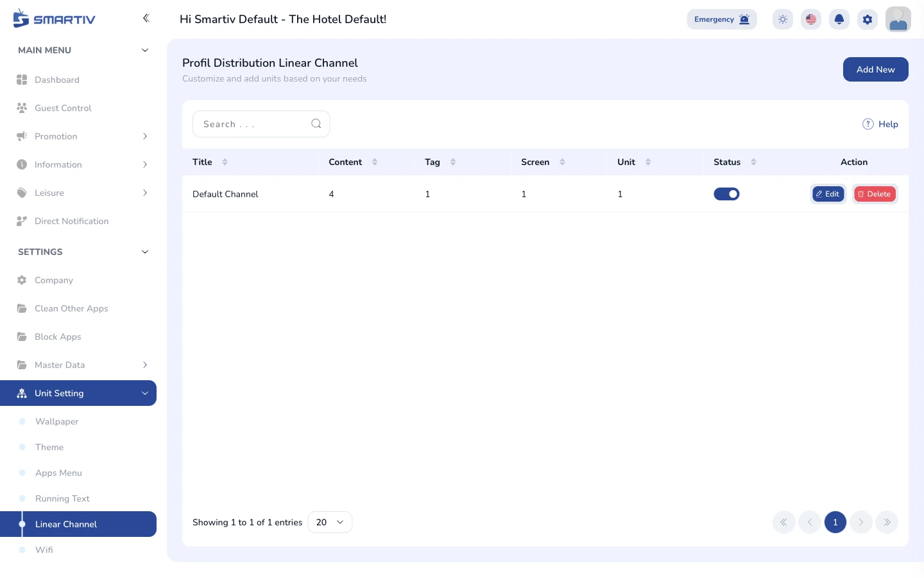The height and width of the screenshot is (578, 924).
Task: Click the Block Apps folder icon
Action: pos(22,337)
